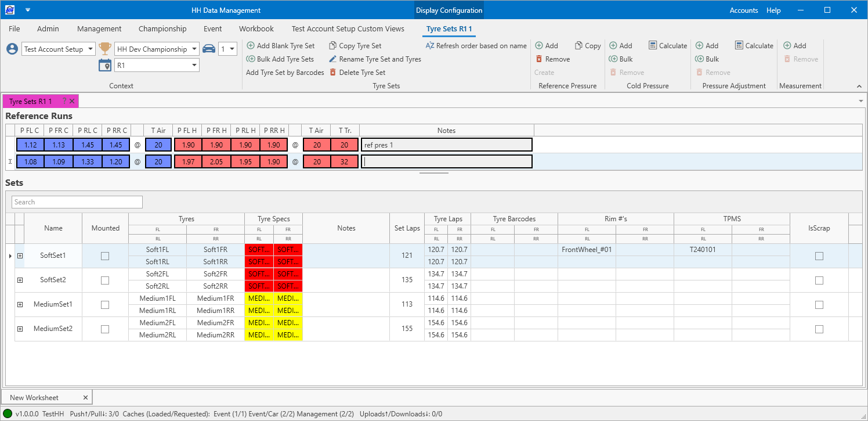Click the red Soft tyre spec cell for Soft1FL
Image resolution: width=868 pixels, height=421 pixels.
point(259,250)
